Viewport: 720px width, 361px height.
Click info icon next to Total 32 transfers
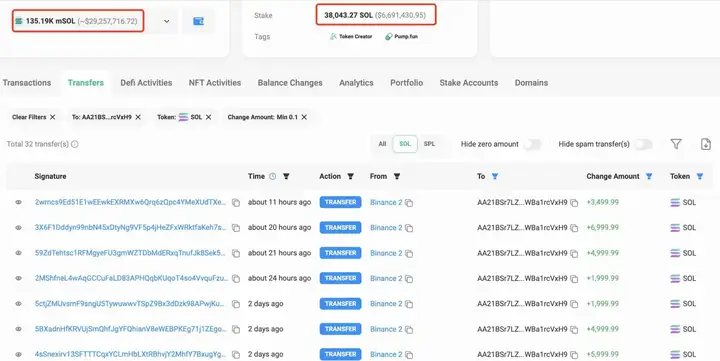[x=75, y=144]
